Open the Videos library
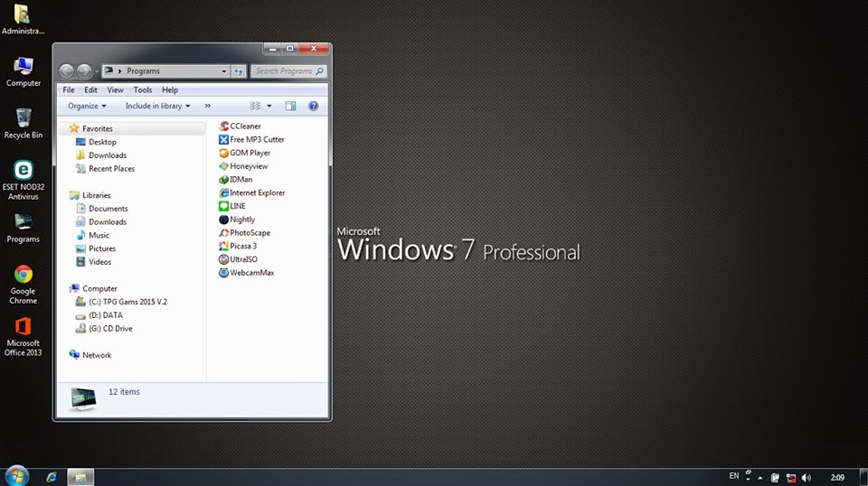 point(93,262)
